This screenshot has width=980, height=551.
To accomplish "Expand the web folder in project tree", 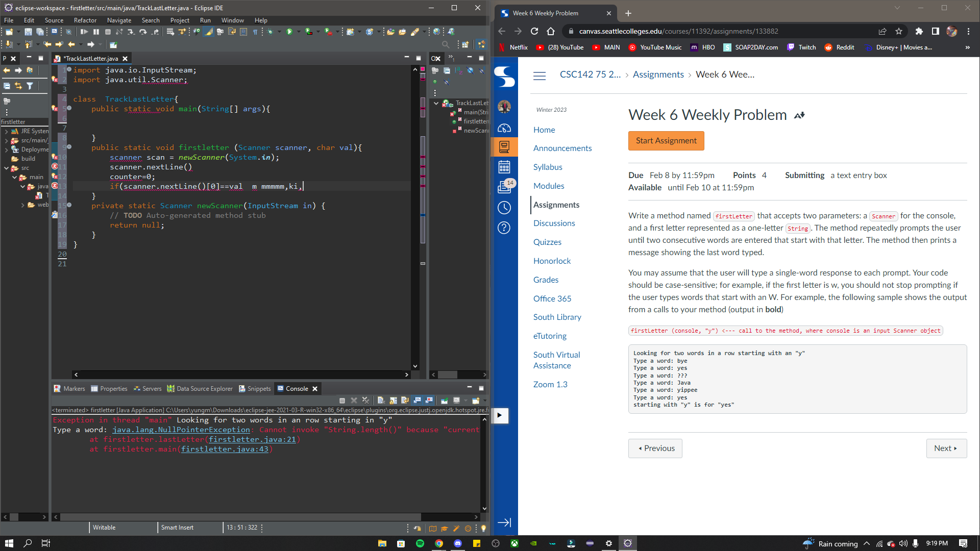I will [23, 205].
